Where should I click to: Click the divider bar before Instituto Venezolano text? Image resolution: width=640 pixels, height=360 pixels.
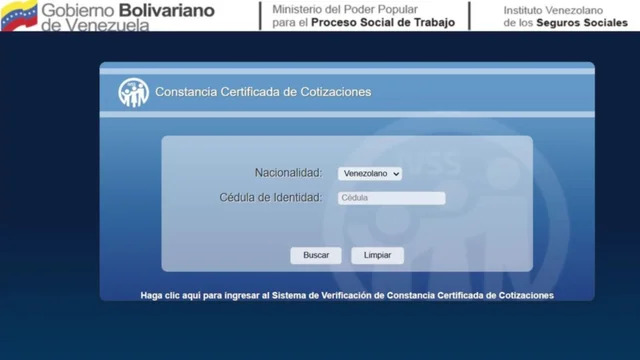469,16
